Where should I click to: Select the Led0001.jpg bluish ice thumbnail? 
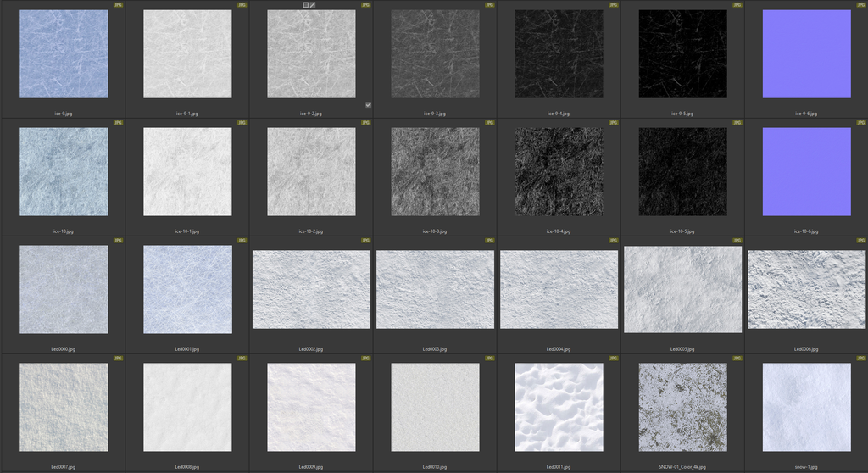pyautogui.click(x=187, y=290)
